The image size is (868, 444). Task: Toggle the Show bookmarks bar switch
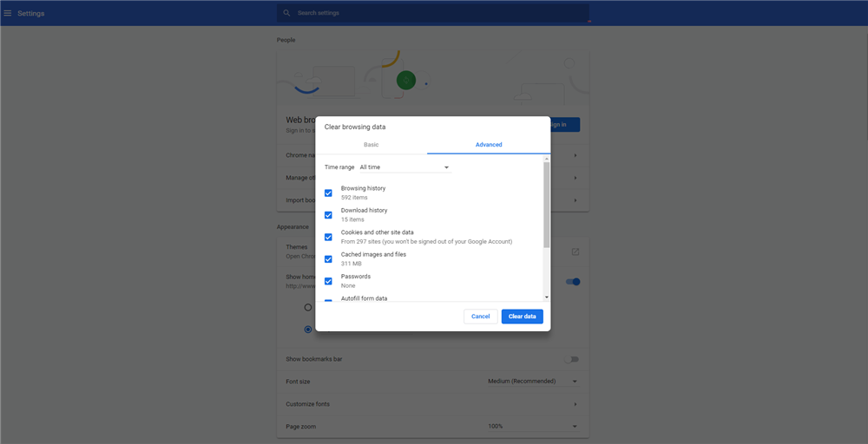point(571,359)
